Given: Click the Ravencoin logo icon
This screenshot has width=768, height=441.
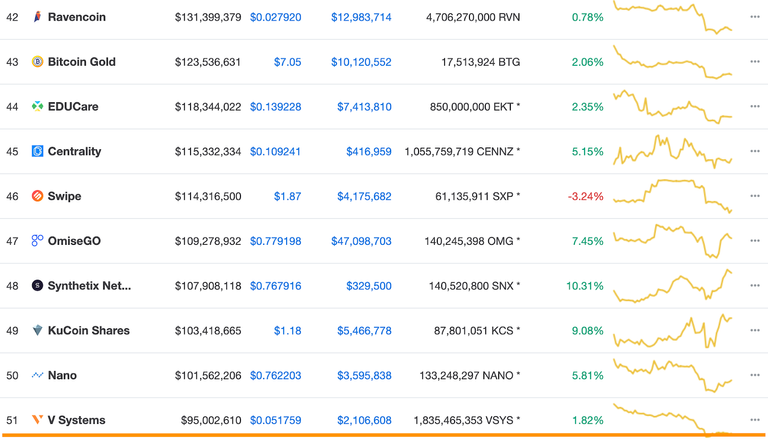Looking at the screenshot, I should (37, 17).
